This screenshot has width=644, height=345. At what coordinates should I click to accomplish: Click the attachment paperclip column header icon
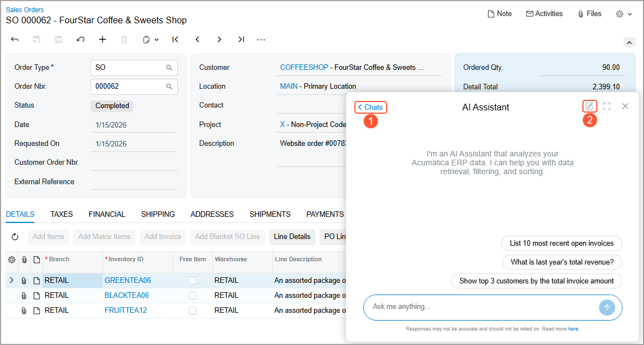[x=24, y=259]
